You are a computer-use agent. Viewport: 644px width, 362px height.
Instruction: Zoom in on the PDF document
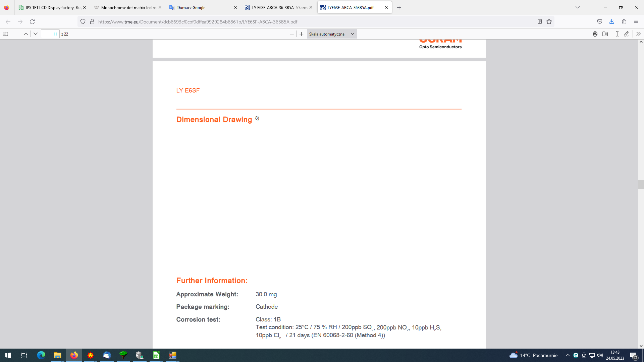tap(302, 34)
